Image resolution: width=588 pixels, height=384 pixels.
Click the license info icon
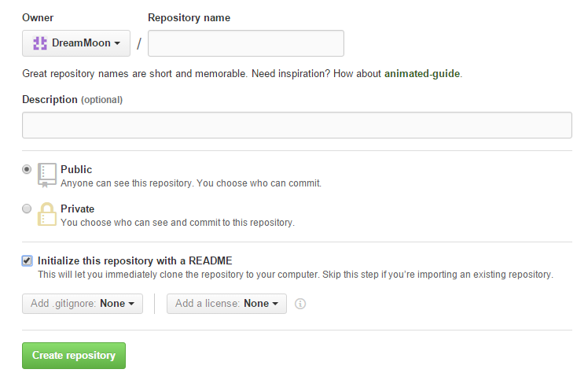pos(300,304)
